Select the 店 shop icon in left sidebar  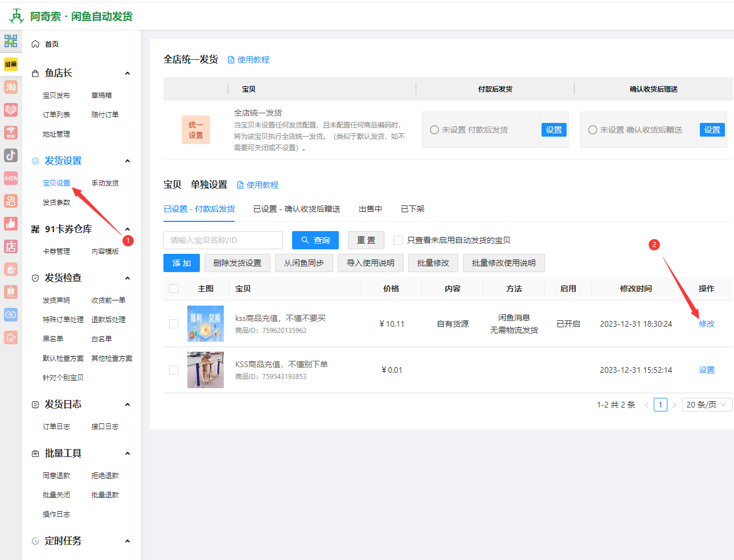[11, 246]
